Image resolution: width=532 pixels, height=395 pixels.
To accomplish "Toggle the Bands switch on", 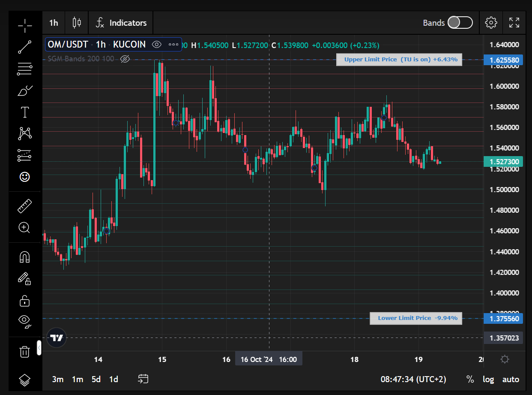I will 460,23.
